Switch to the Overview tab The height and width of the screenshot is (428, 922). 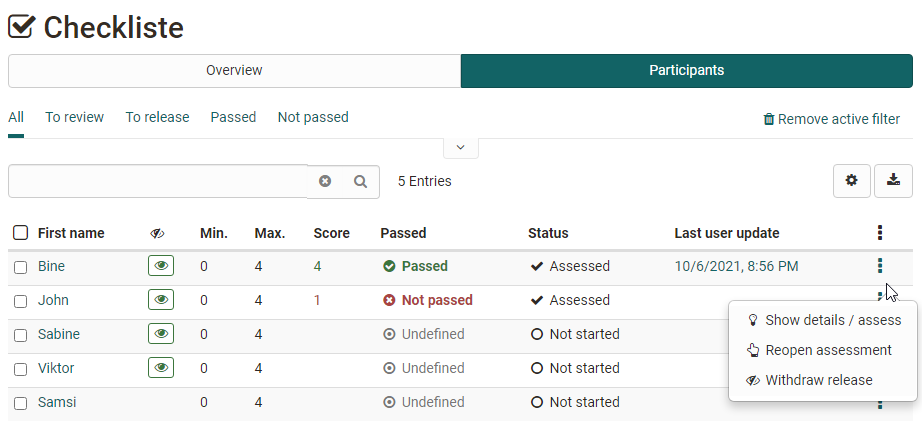click(234, 71)
